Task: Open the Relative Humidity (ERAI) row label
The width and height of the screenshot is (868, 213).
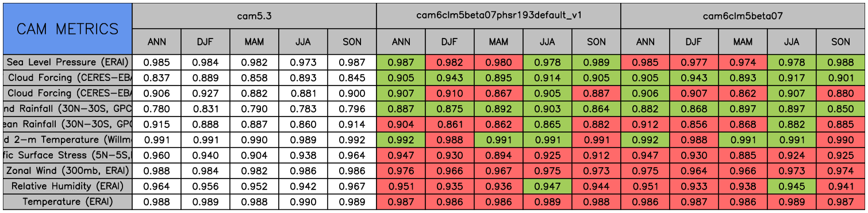Action: point(67,186)
